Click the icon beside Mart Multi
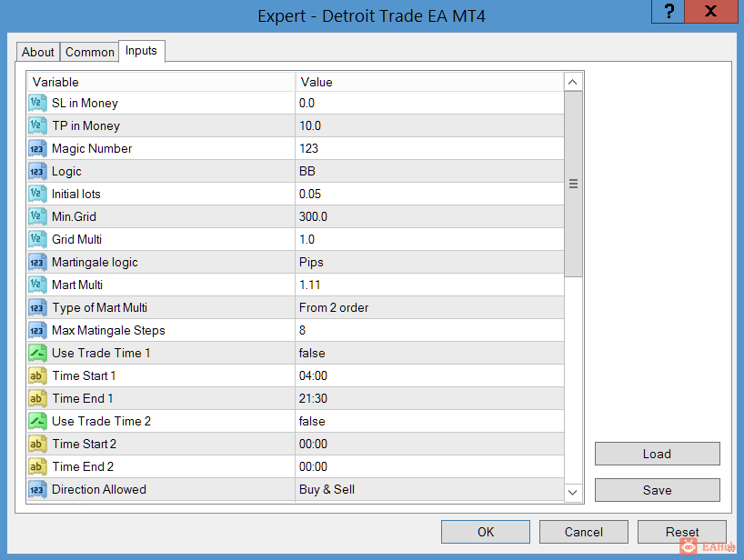This screenshot has width=744, height=560. coord(37,285)
